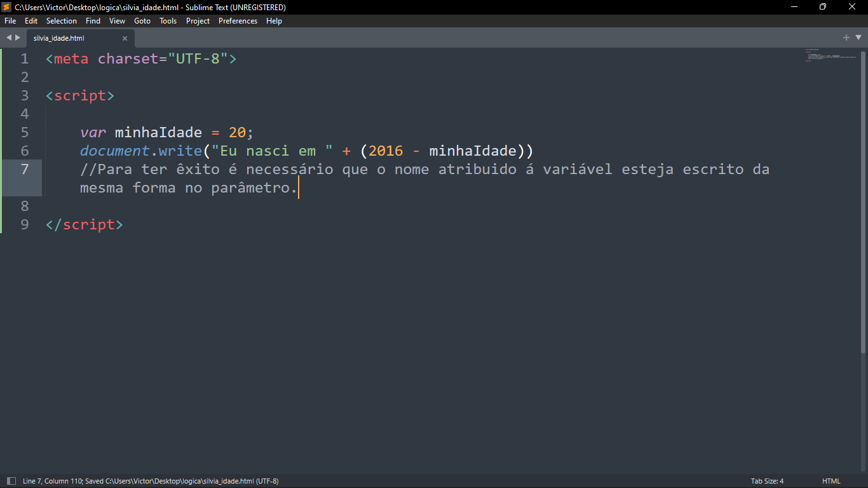Click minhaIdade inside the parentheses

[x=473, y=151]
